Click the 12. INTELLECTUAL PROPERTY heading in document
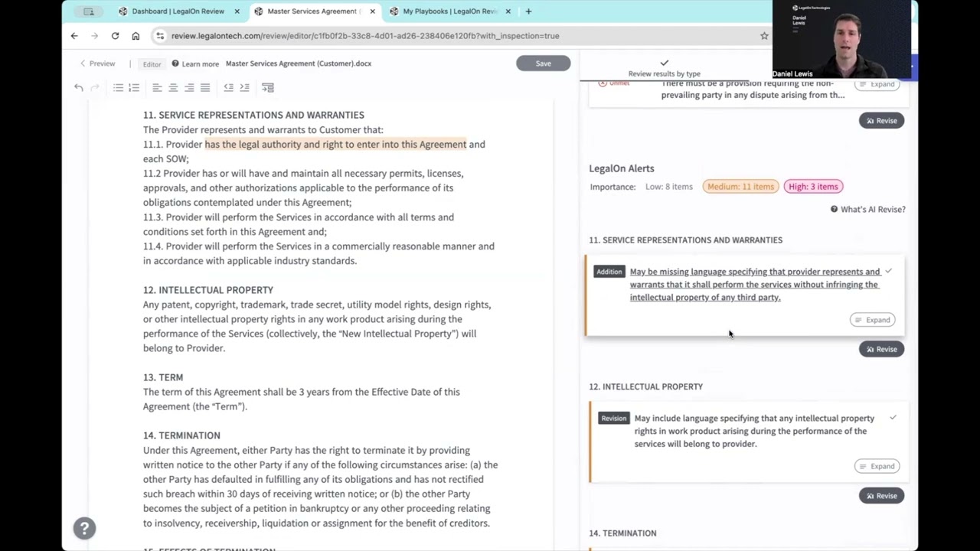The height and width of the screenshot is (551, 980). point(208,290)
